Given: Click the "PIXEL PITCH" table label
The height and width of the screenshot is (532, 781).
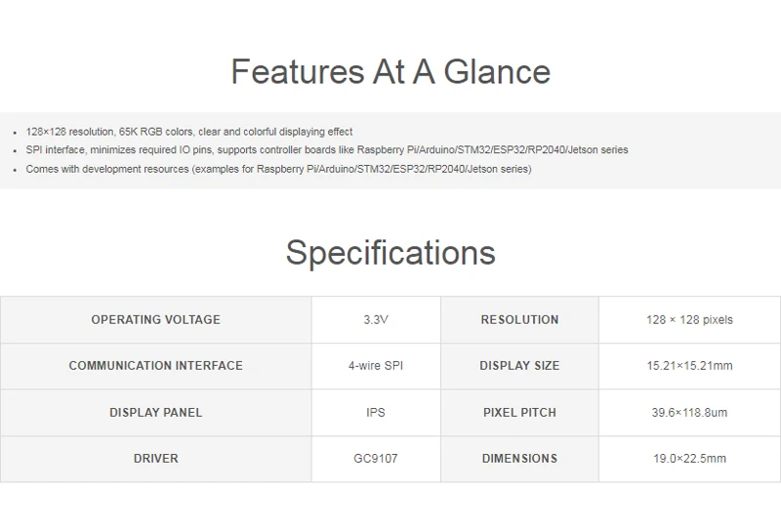Looking at the screenshot, I should pyautogui.click(x=519, y=413).
